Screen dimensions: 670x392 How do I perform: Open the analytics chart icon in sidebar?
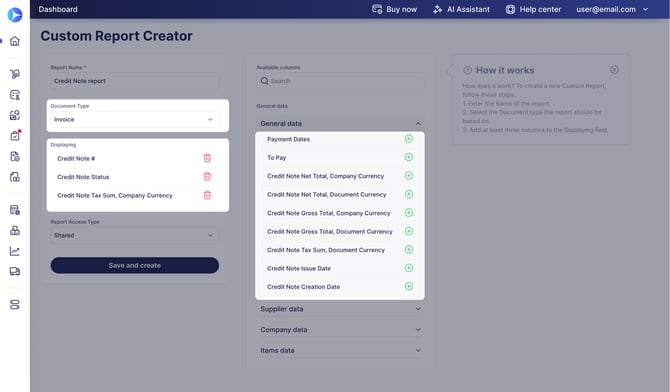pyautogui.click(x=15, y=251)
